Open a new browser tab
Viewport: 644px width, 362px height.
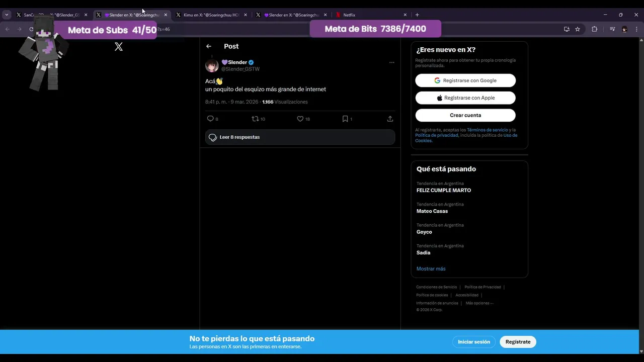(417, 15)
